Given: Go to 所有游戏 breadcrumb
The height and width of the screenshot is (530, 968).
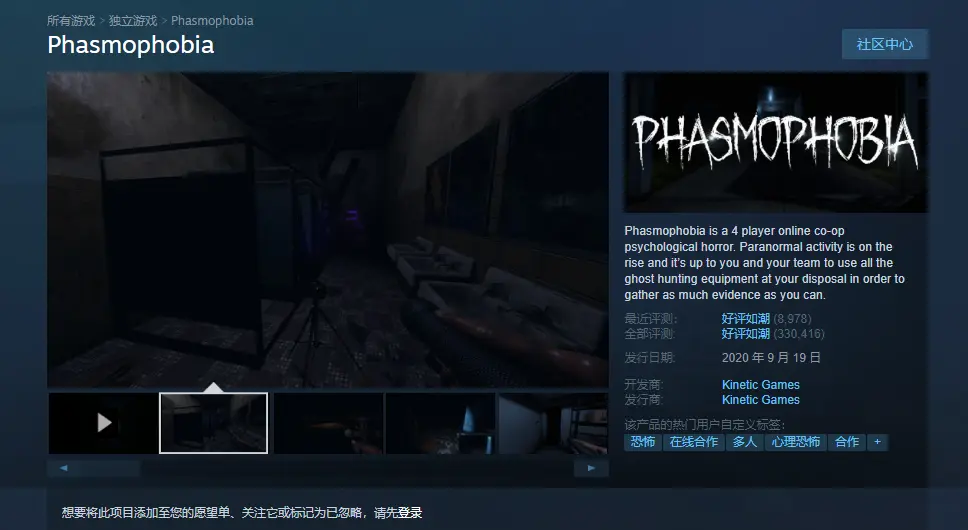Looking at the screenshot, I should tap(71, 21).
